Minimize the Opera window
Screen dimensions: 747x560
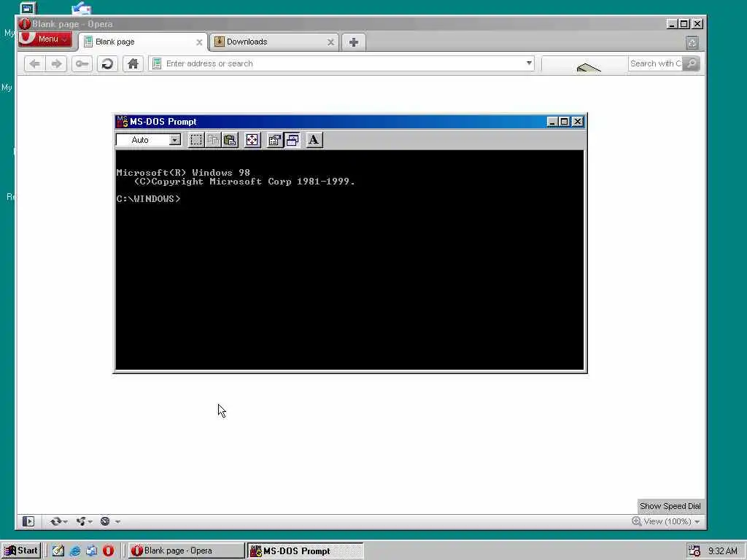pos(672,24)
